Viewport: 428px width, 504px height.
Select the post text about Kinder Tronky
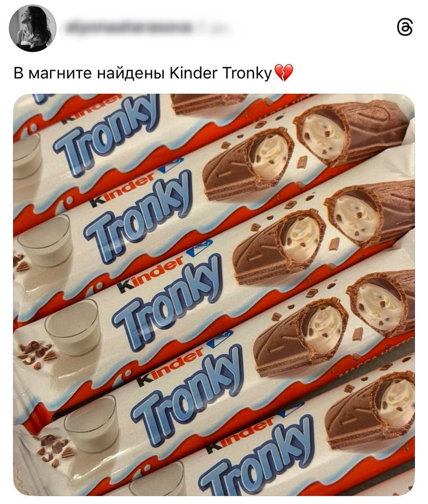tap(153, 73)
